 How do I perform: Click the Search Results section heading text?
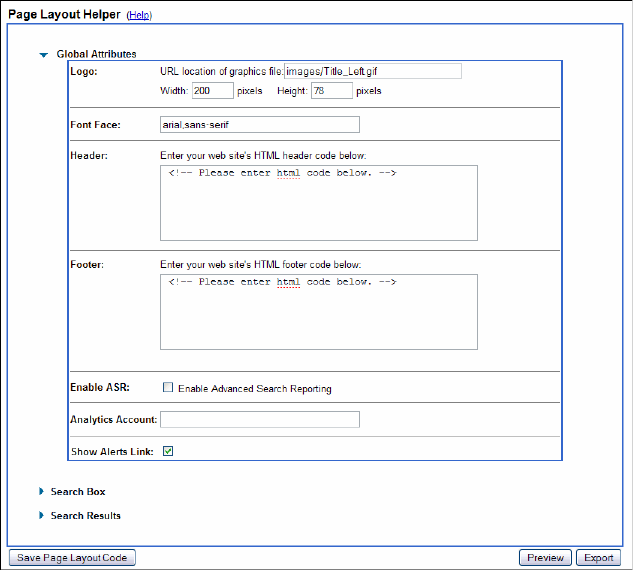[85, 516]
